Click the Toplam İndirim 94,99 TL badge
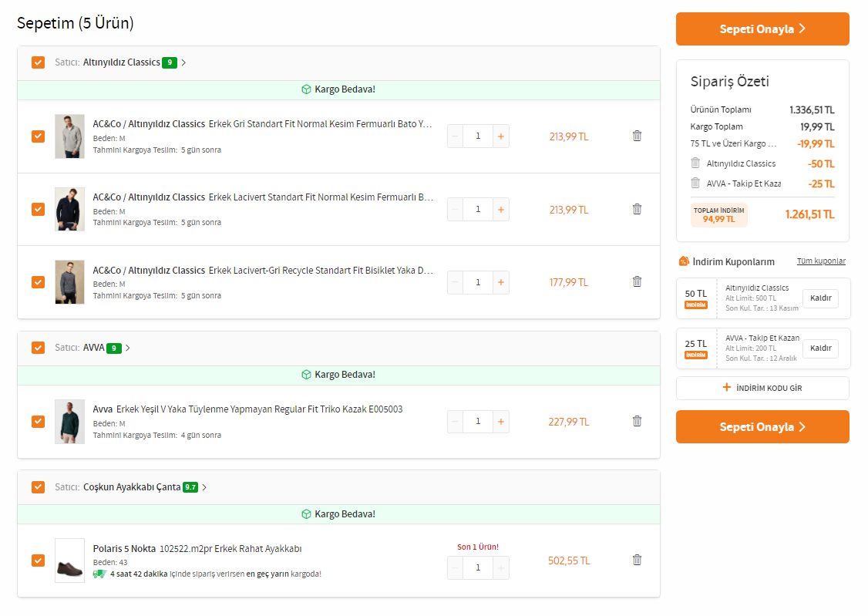The height and width of the screenshot is (616, 868). tap(718, 215)
